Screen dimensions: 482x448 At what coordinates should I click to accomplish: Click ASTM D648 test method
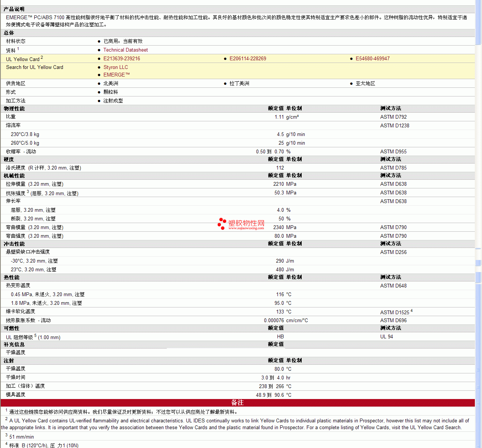394,286
